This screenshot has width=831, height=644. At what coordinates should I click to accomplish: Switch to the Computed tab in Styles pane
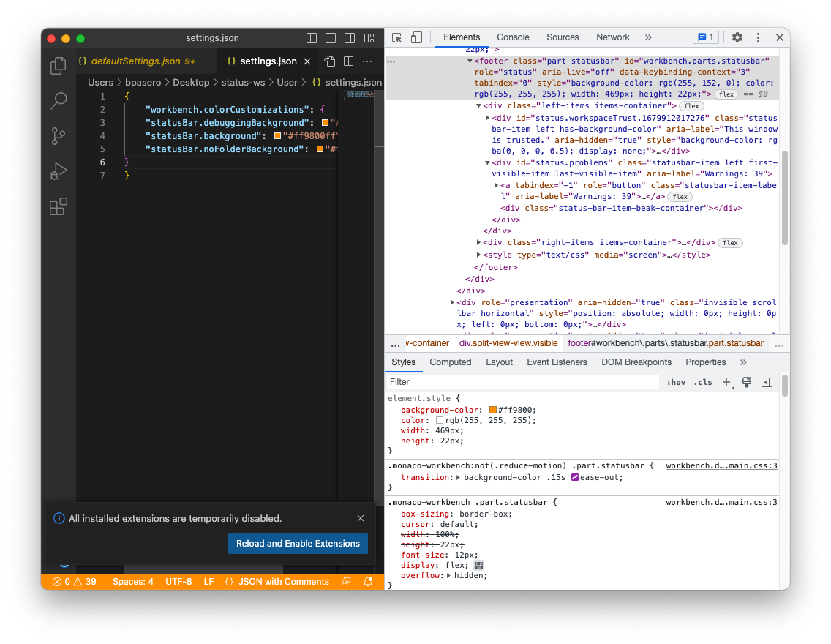tap(451, 362)
